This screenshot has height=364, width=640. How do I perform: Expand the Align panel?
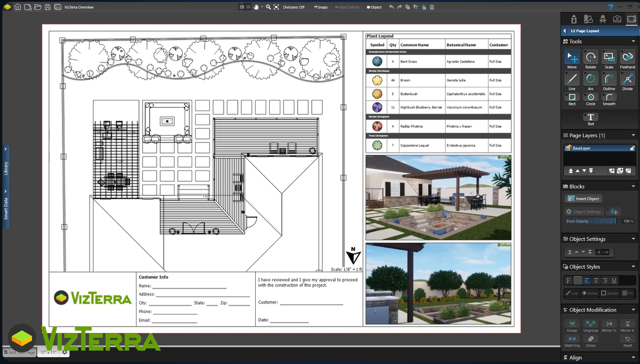(633, 357)
